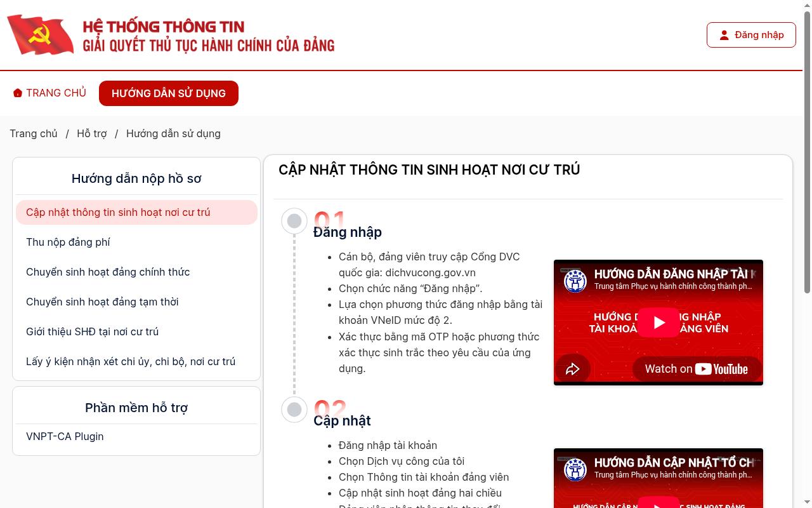Click bullet mentioning dichvucong.gov.vn
This screenshot has width=812, height=508.
pyautogui.click(x=429, y=265)
